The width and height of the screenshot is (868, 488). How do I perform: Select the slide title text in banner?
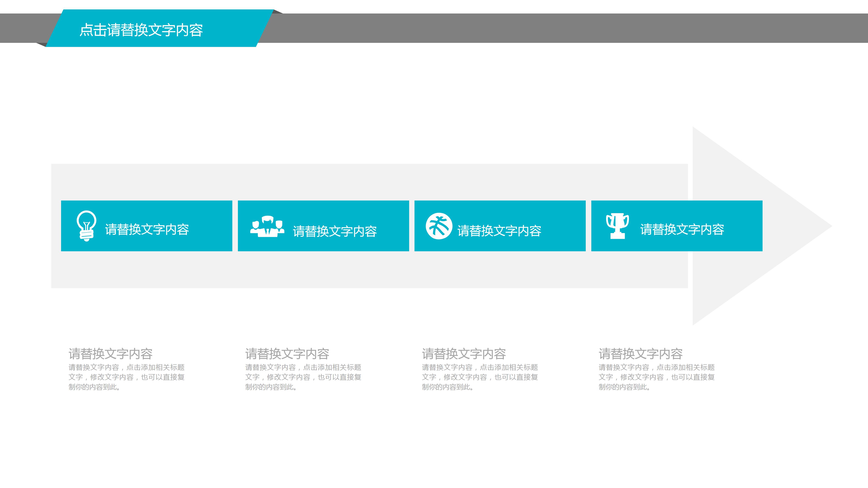(x=141, y=30)
